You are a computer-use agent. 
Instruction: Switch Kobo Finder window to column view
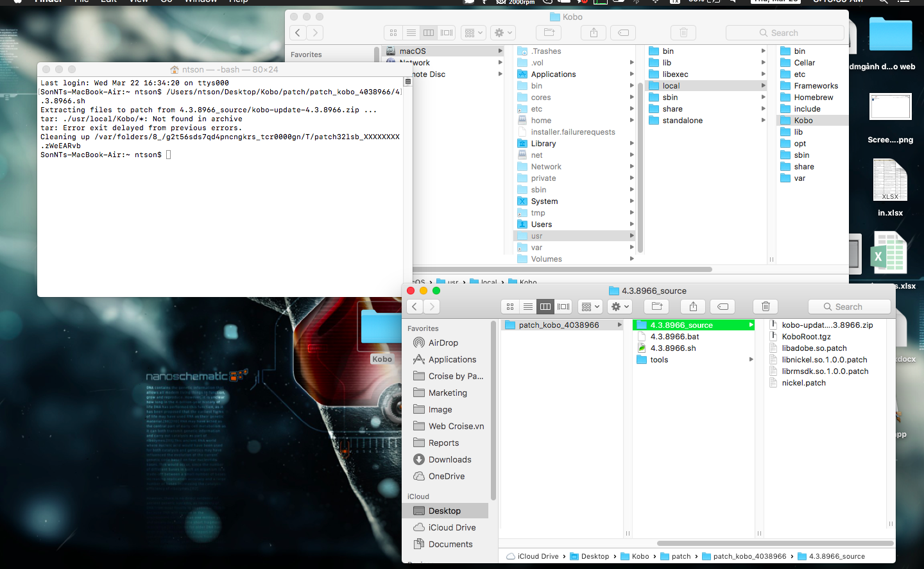[429, 33]
